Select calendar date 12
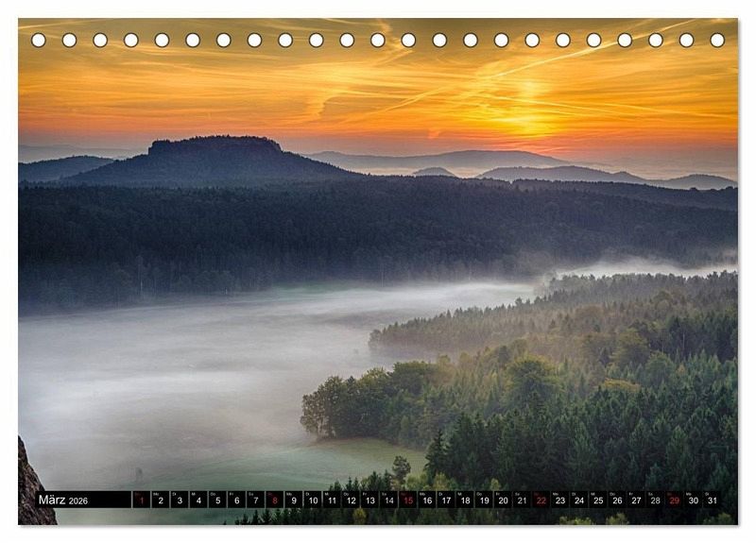The height and width of the screenshot is (543, 756). (x=351, y=500)
